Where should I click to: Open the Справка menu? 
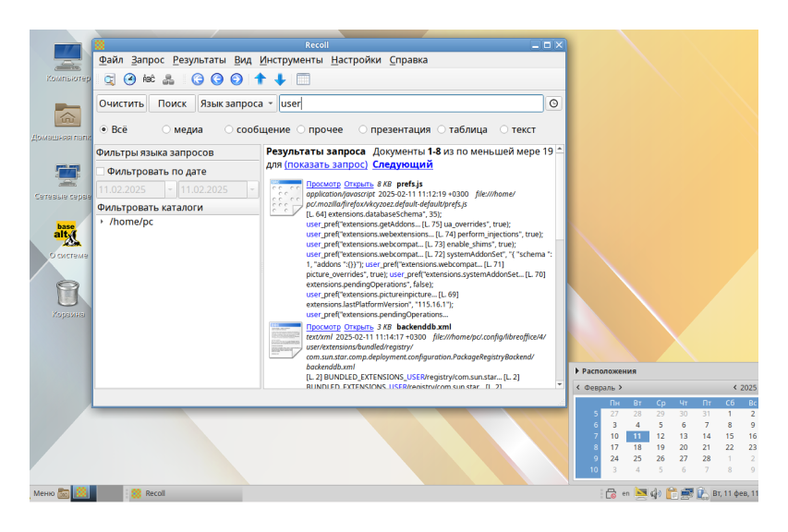click(408, 60)
